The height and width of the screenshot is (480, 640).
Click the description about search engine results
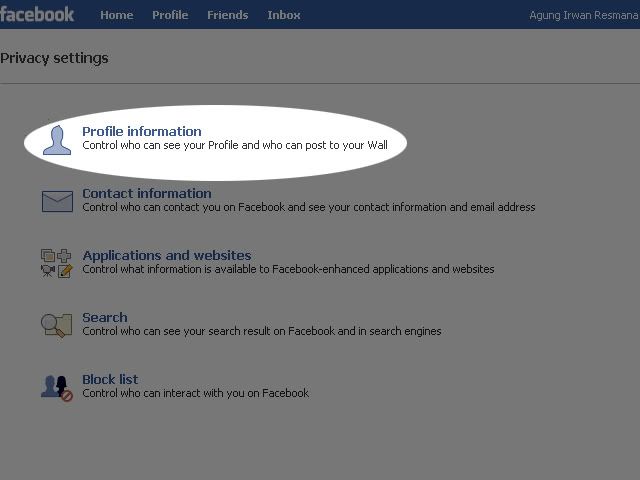coord(261,331)
